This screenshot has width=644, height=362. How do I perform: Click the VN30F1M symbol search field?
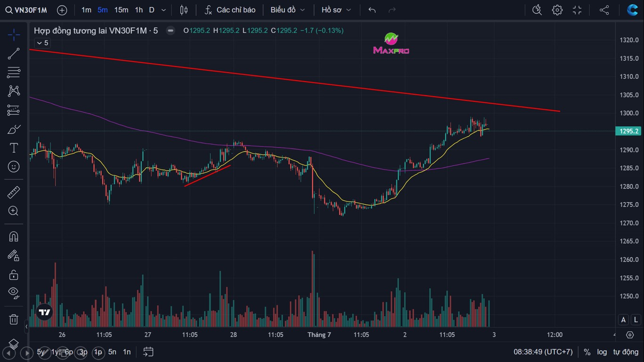(26, 10)
